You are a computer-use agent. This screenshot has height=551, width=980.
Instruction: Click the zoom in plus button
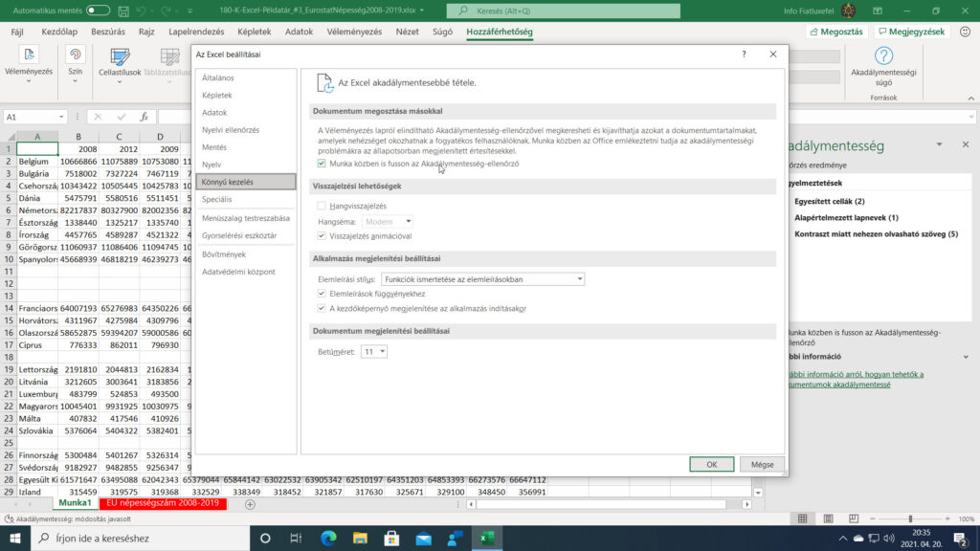tap(947, 518)
